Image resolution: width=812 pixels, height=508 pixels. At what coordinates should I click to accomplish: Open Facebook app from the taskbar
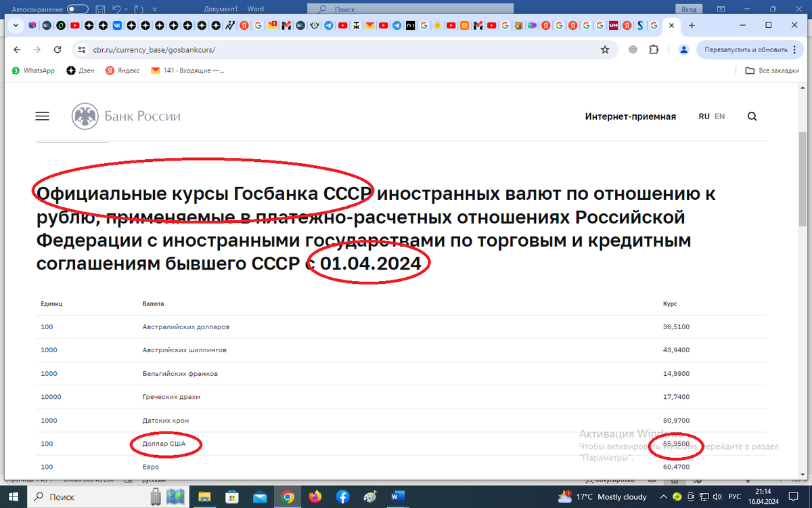(x=343, y=496)
